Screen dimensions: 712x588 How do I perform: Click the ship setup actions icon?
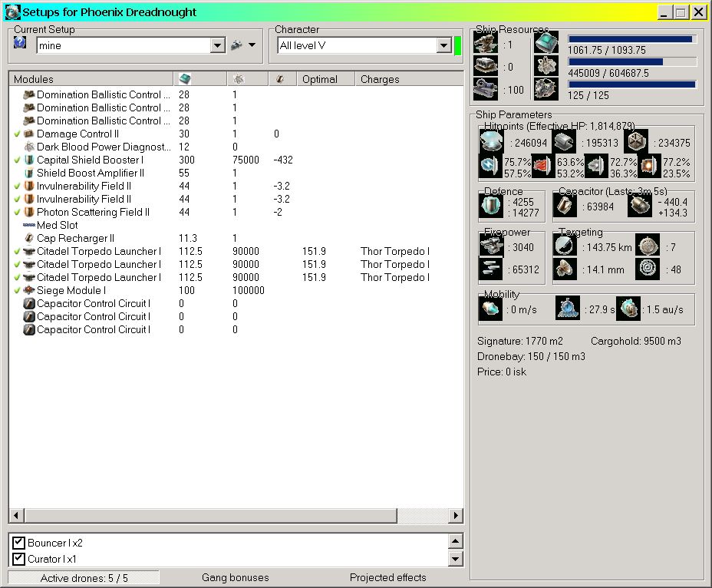coord(236,45)
